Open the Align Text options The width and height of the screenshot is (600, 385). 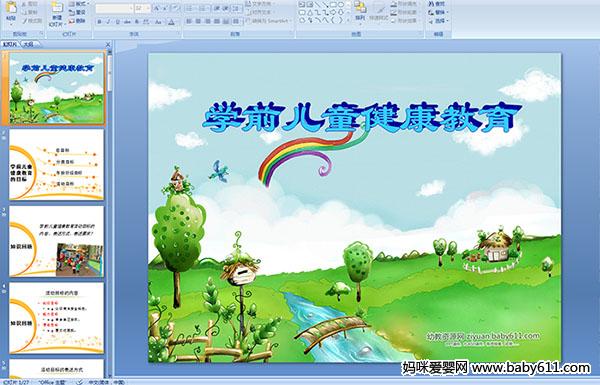tap(261, 12)
